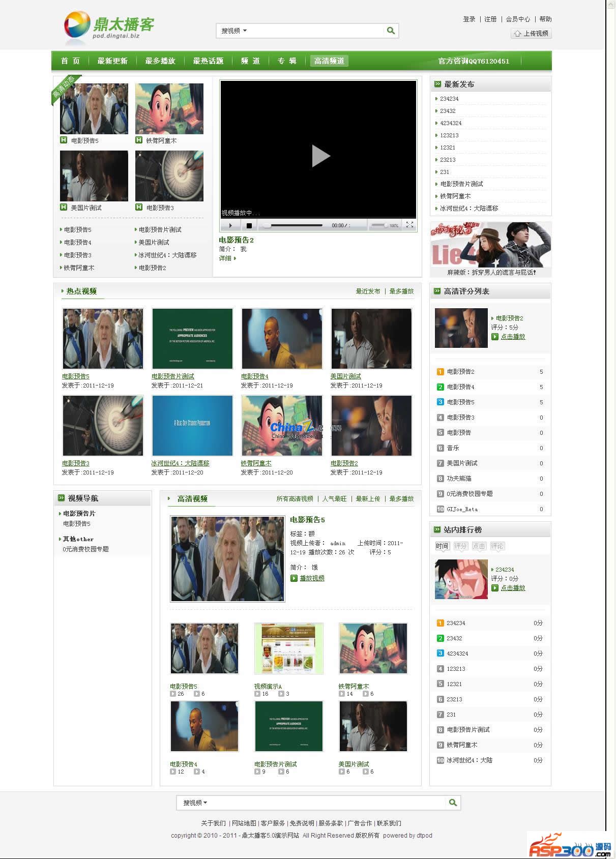Click play icon in 高清评分列表 featured item

(x=495, y=337)
